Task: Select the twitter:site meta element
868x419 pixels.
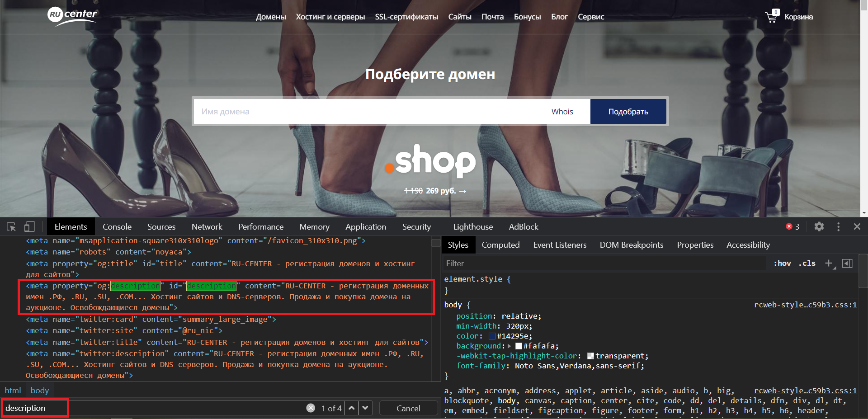Action: pos(124,330)
